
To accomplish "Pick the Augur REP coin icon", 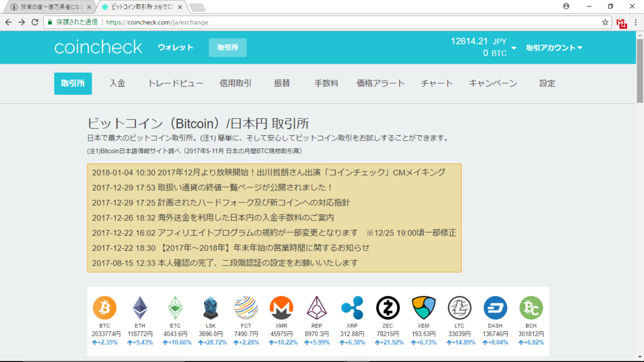I will coord(317,307).
